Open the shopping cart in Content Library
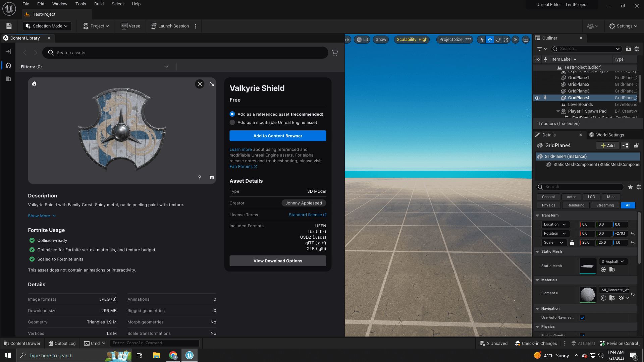 click(x=335, y=53)
